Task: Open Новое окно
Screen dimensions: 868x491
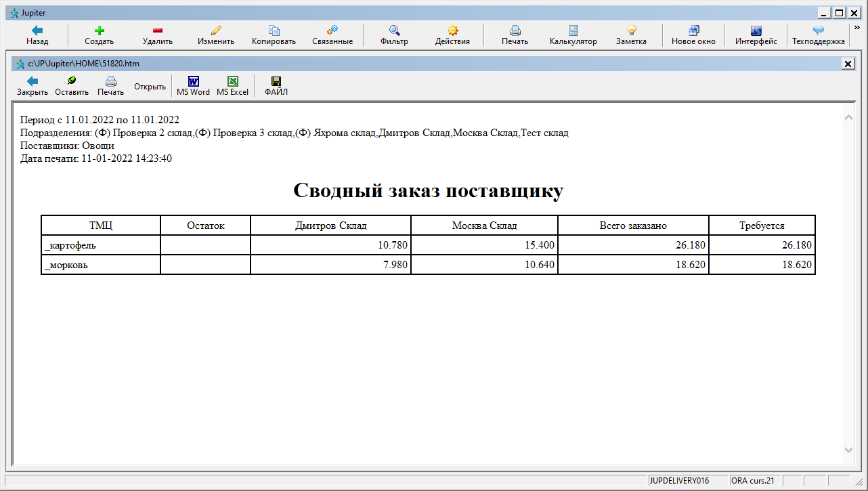Action: (x=693, y=35)
